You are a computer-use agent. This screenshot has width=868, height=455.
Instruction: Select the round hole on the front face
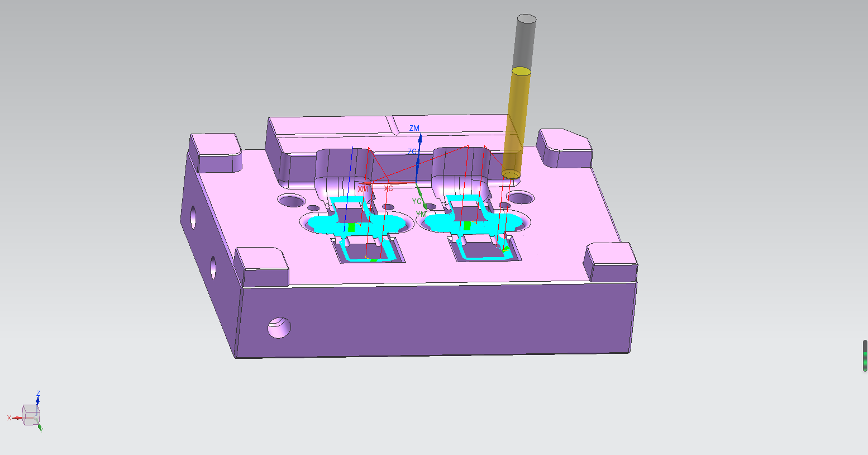279,327
